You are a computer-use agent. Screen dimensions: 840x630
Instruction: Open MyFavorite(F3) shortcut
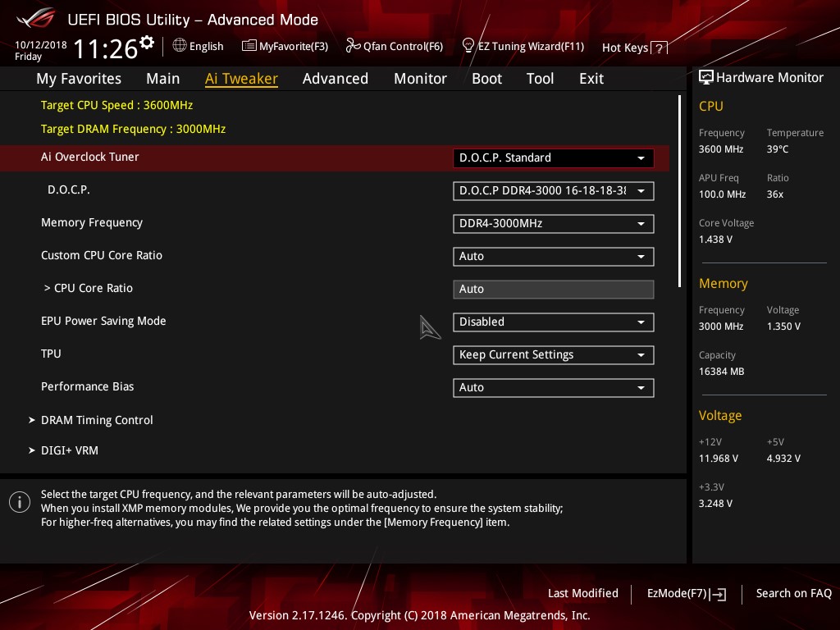[294, 46]
